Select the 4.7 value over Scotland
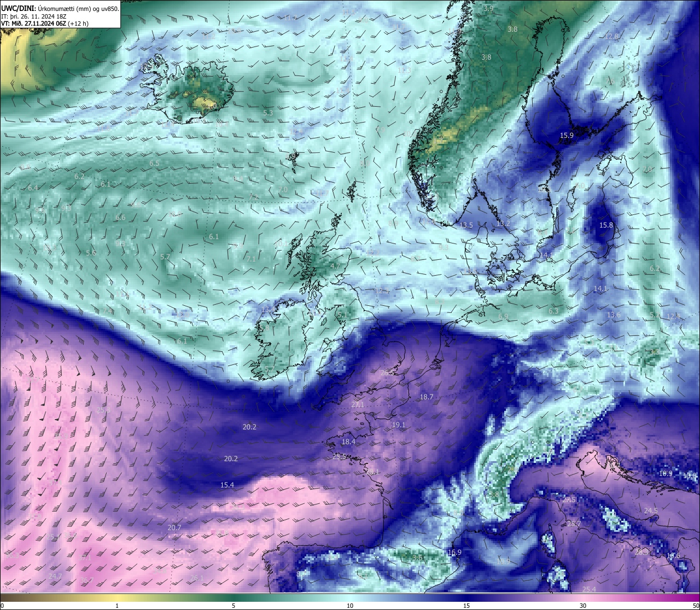The width and height of the screenshot is (700, 610). [335, 266]
